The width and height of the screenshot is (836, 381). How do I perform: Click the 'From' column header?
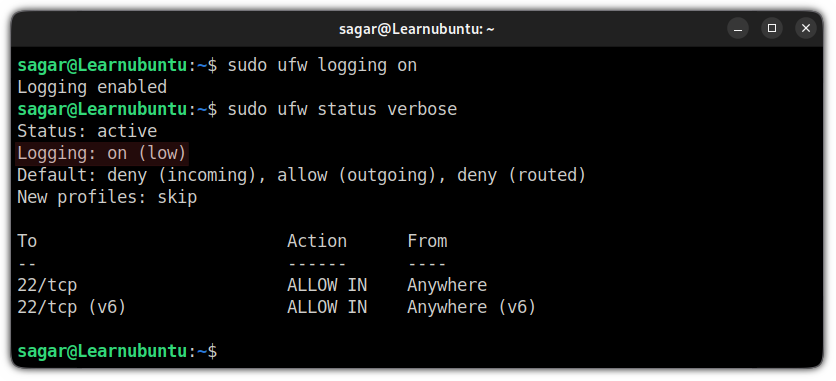(x=427, y=241)
